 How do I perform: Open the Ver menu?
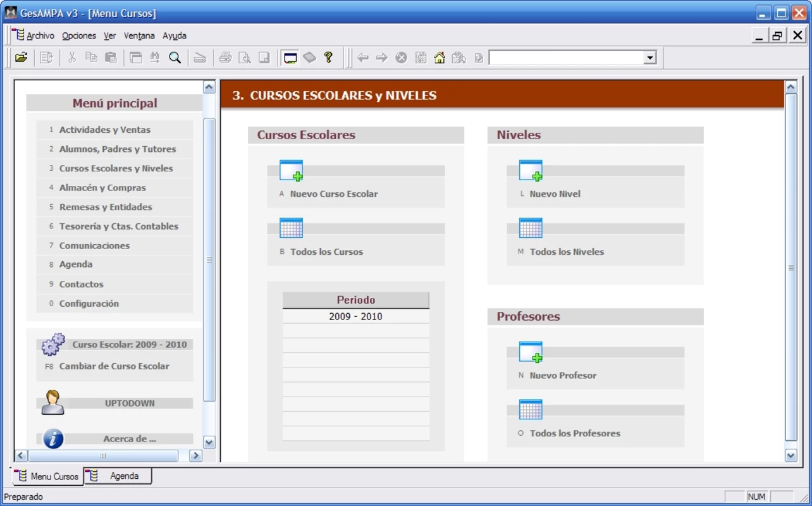[110, 35]
